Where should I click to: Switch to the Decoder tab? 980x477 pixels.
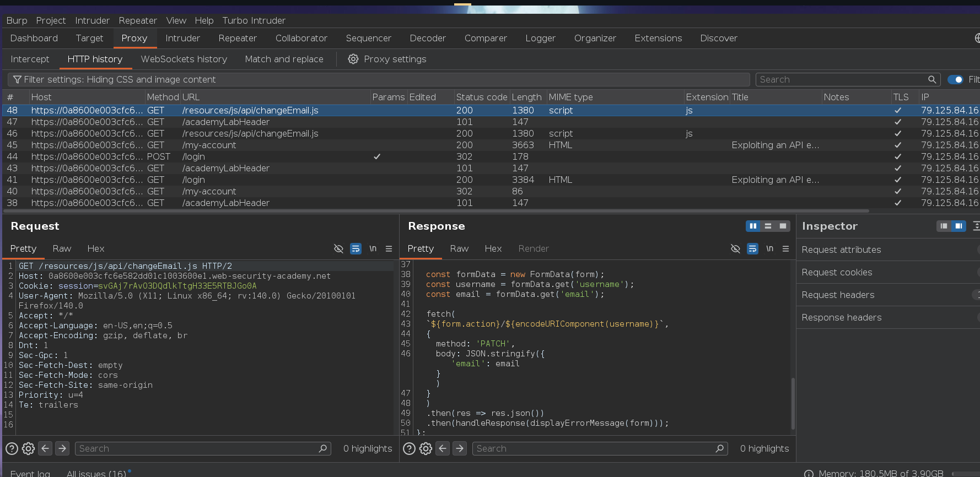pyautogui.click(x=428, y=38)
